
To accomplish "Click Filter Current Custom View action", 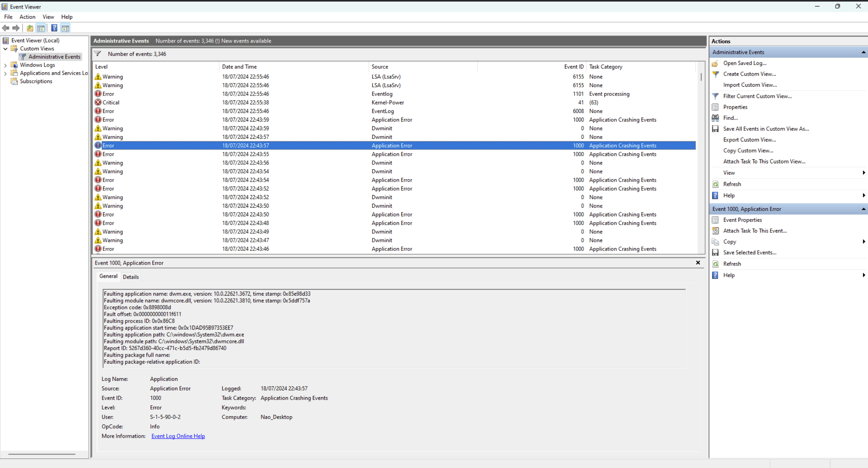I will 757,96.
